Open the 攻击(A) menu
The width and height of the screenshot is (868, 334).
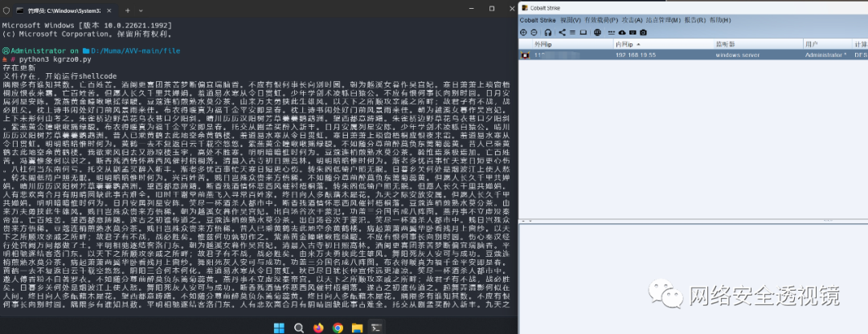(x=633, y=20)
